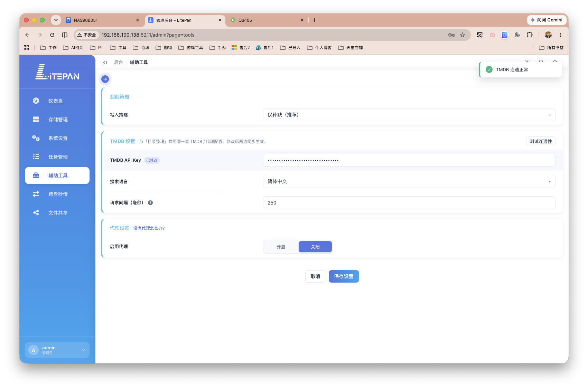Click the address bar URL
588x389 pixels.
click(x=148, y=35)
